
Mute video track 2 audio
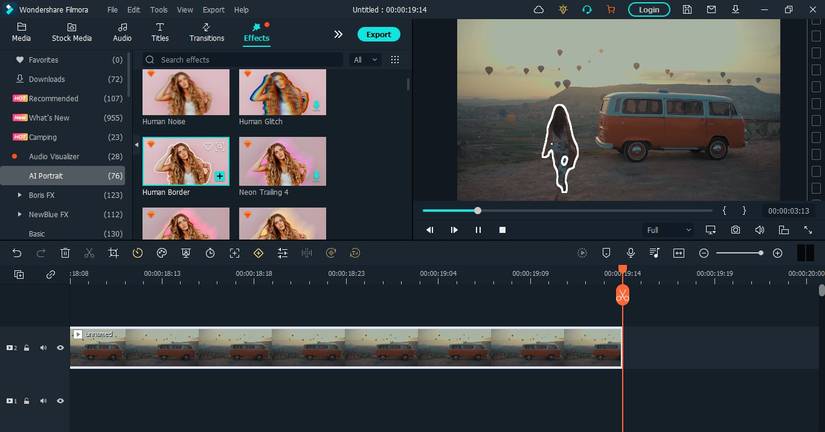[x=43, y=348]
